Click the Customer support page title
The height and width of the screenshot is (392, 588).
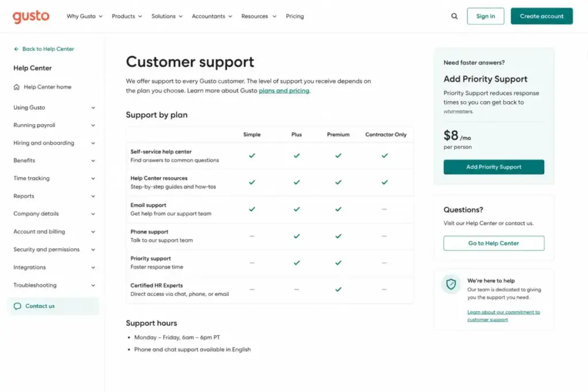pyautogui.click(x=189, y=62)
